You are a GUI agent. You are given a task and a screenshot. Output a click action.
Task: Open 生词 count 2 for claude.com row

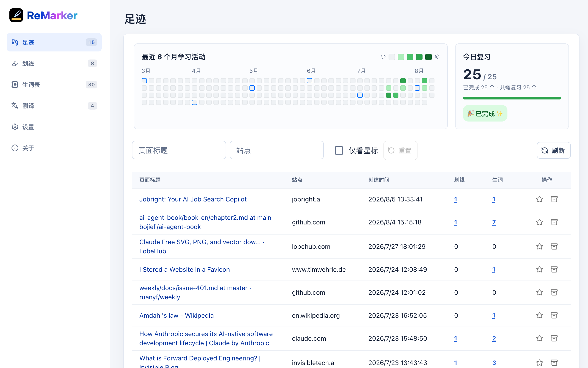pos(494,338)
